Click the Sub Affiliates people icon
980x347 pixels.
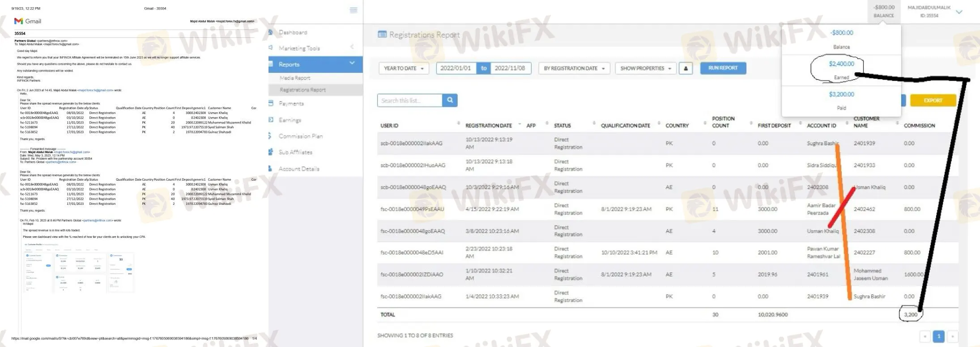(271, 152)
